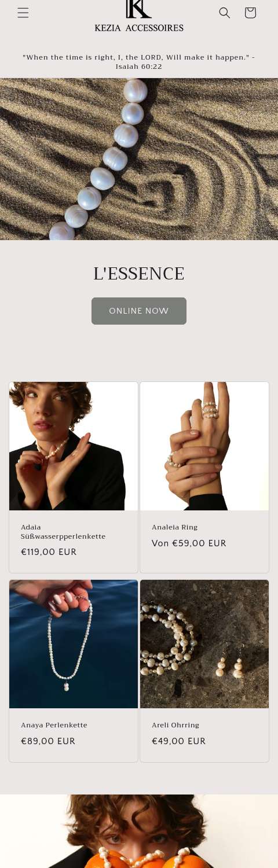Viewport: 278px width, 868px height.
Task: Click the Von €59,00 EUR price
Action: coord(189,543)
